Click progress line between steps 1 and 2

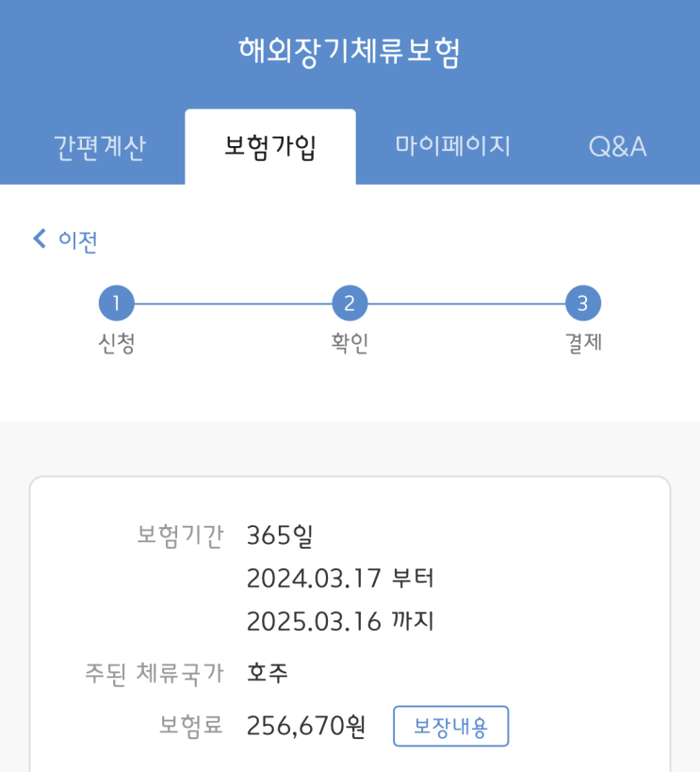pos(233,304)
